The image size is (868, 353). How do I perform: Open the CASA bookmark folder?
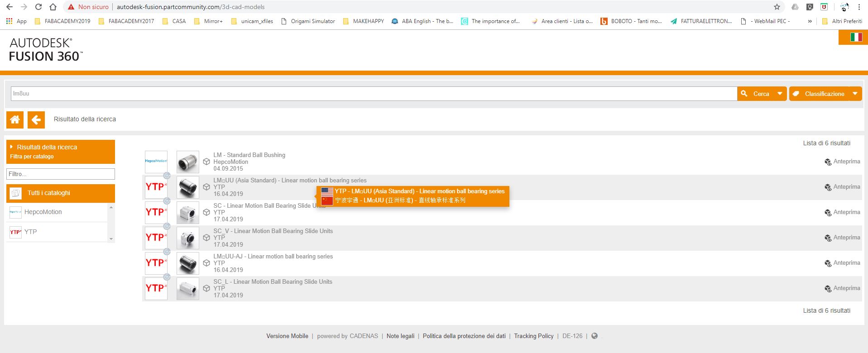click(174, 21)
